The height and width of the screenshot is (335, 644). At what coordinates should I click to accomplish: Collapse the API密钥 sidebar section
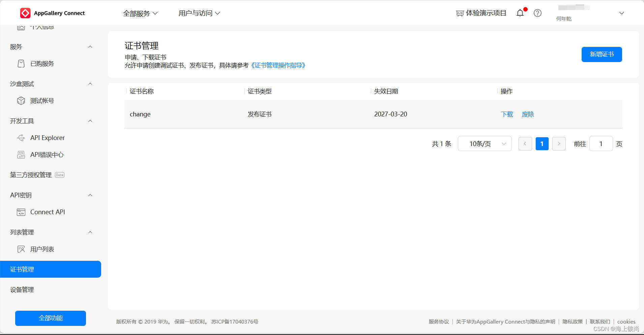coord(90,195)
